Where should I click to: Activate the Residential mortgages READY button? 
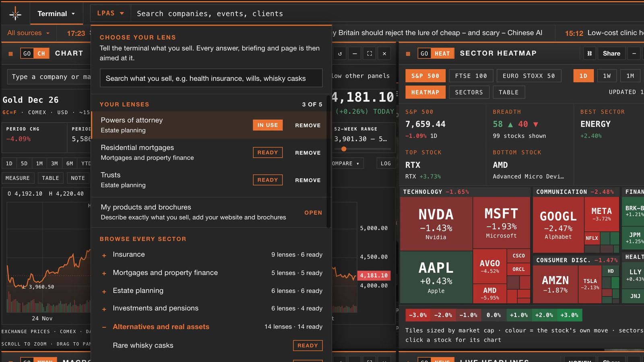268,152
